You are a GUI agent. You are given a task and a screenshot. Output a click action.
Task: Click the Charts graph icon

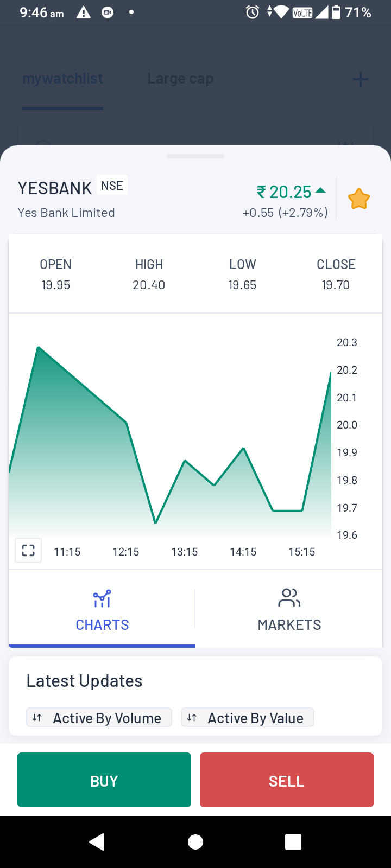[102, 599]
